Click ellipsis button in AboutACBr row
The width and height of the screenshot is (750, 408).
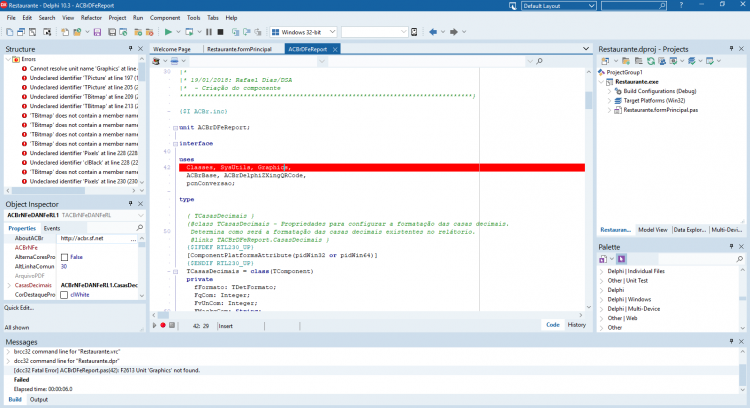[133, 239]
